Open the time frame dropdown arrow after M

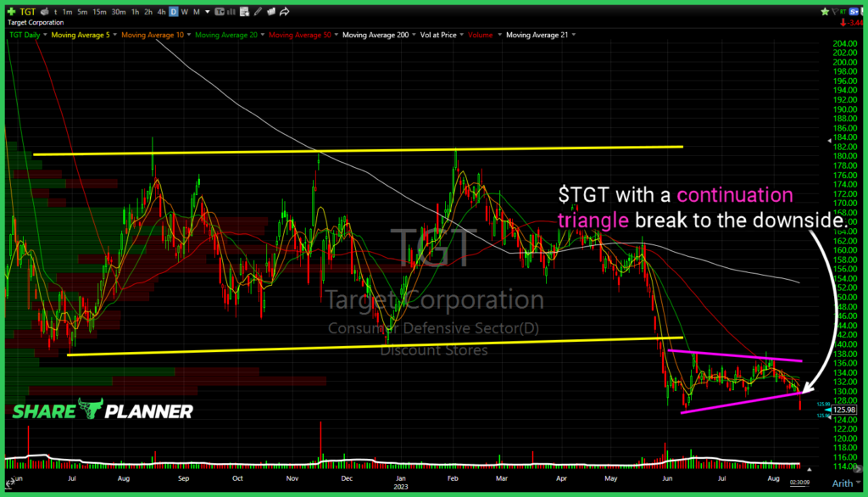pyautogui.click(x=208, y=12)
